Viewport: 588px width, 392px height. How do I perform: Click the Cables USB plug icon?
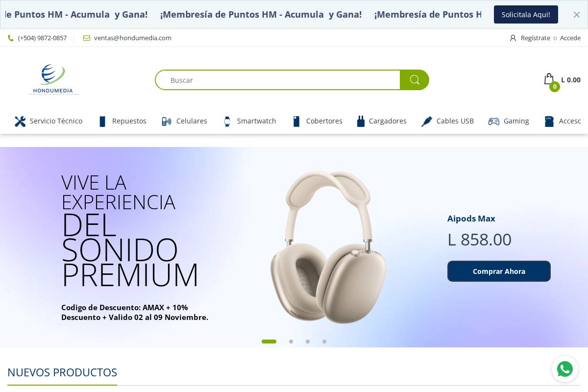coord(427,122)
